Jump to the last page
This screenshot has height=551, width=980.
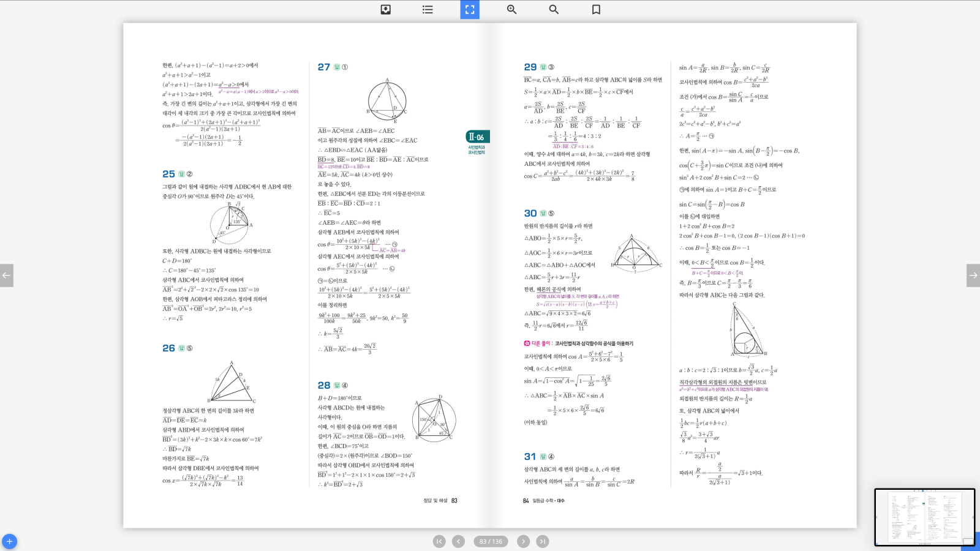pos(543,541)
